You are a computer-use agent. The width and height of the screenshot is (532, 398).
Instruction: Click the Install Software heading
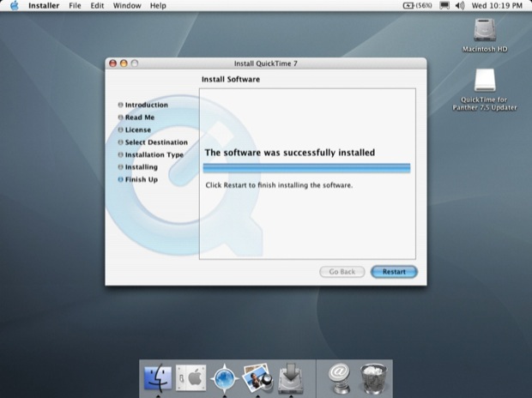pos(231,80)
